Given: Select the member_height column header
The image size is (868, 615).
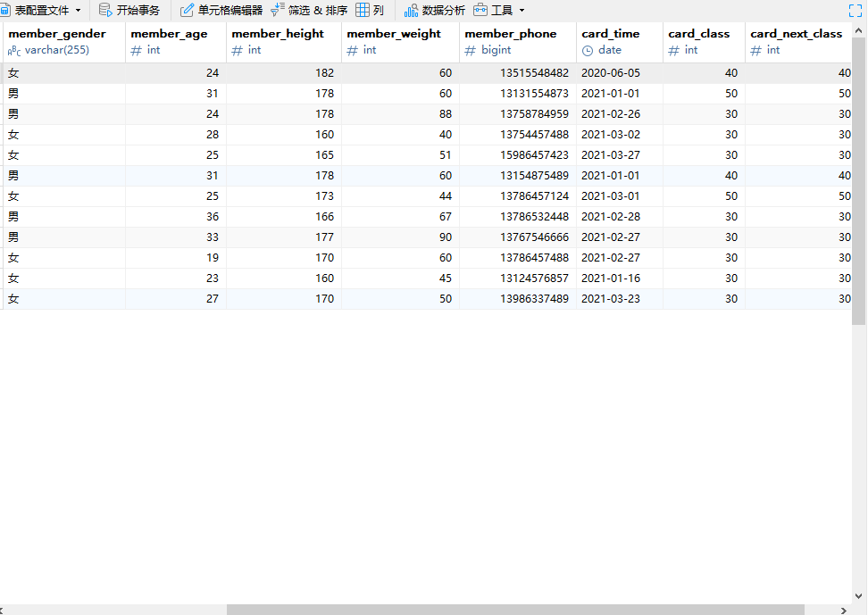Looking at the screenshot, I should click(x=284, y=42).
